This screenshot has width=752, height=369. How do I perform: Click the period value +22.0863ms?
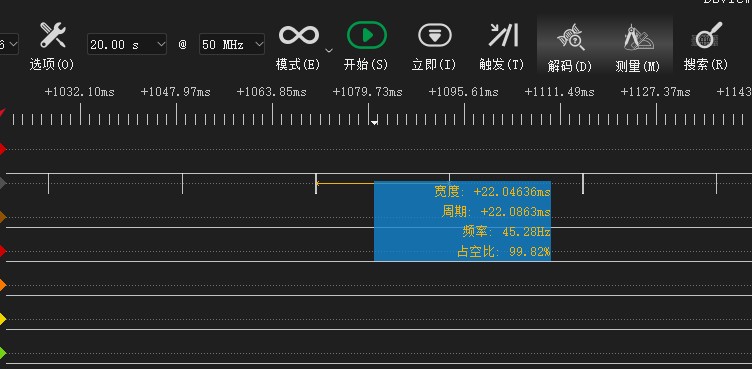point(516,212)
